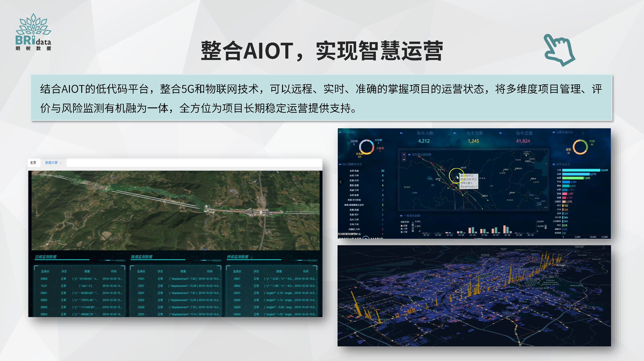The width and height of the screenshot is (644, 361).
Task: Click the 一周变化趋势 section header
Action: click(x=412, y=215)
